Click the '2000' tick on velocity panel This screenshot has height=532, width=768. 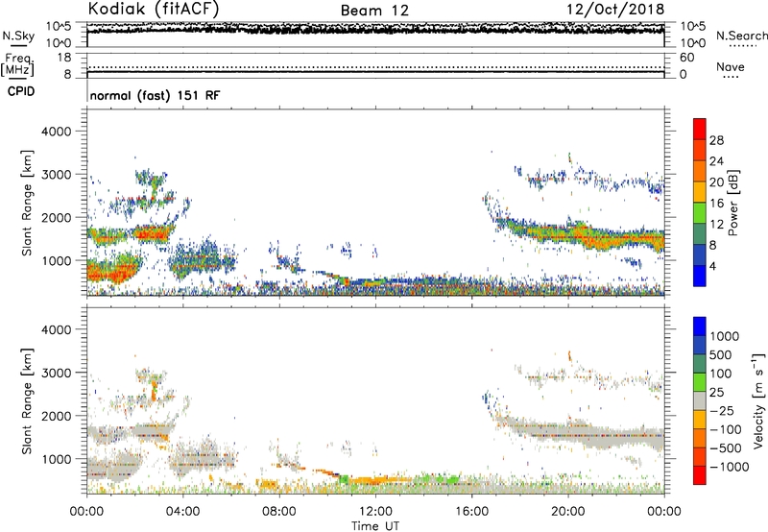tap(56, 416)
